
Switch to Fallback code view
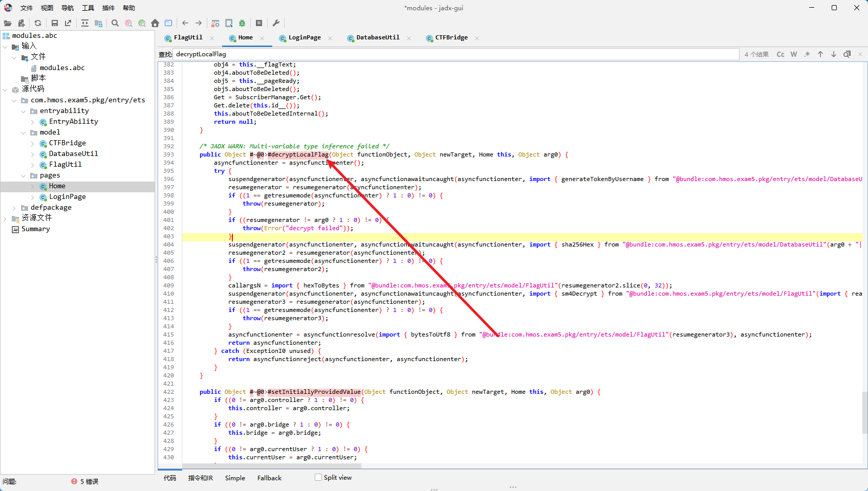(269, 478)
